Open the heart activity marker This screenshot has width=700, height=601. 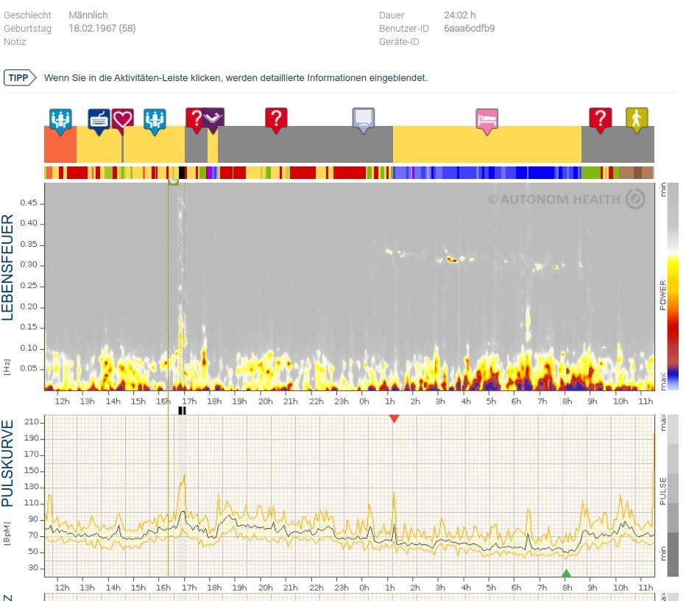point(122,119)
